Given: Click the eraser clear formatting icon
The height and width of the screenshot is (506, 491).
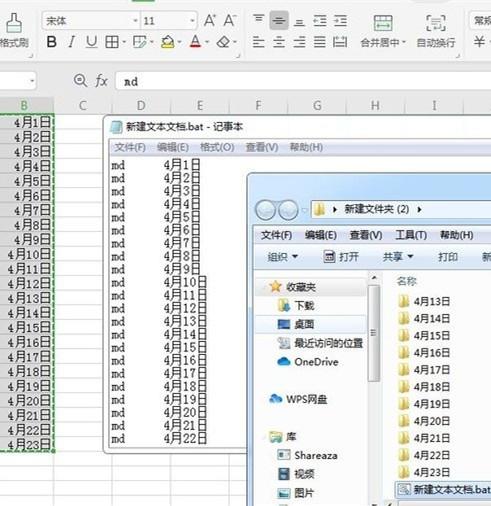Looking at the screenshot, I should [x=223, y=42].
